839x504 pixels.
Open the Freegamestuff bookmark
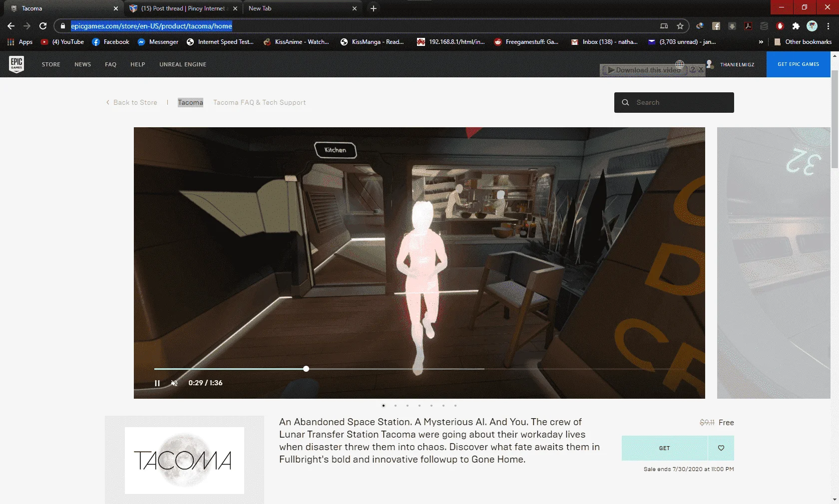click(526, 42)
